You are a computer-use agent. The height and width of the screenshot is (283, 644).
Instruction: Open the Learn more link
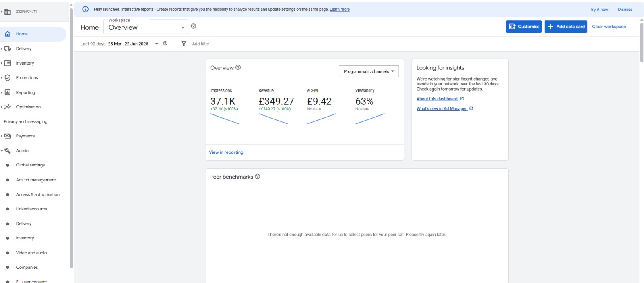pyautogui.click(x=340, y=9)
